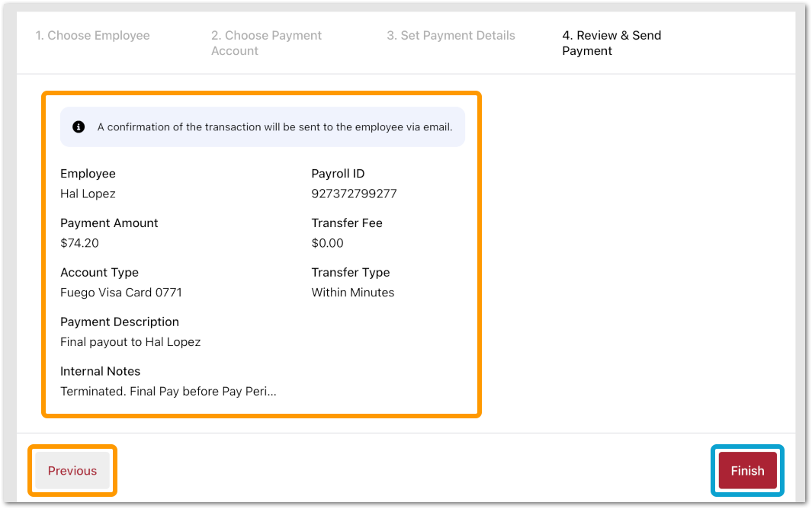Click the Within Minutes transfer type value
Screen dimensions: 812x509
352,293
